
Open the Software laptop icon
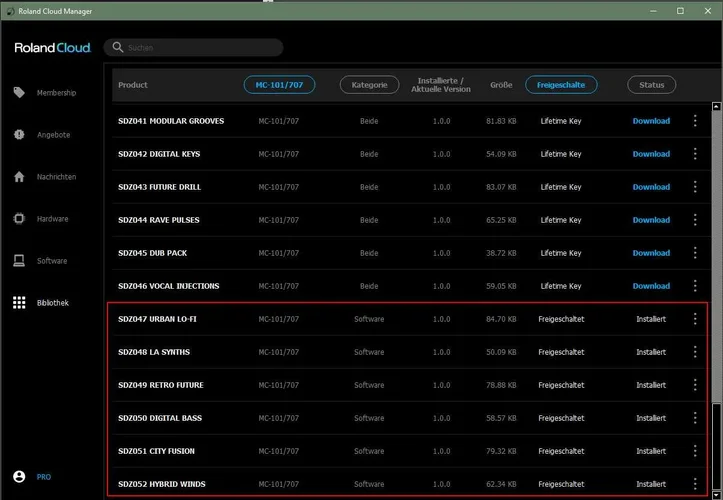(x=19, y=261)
